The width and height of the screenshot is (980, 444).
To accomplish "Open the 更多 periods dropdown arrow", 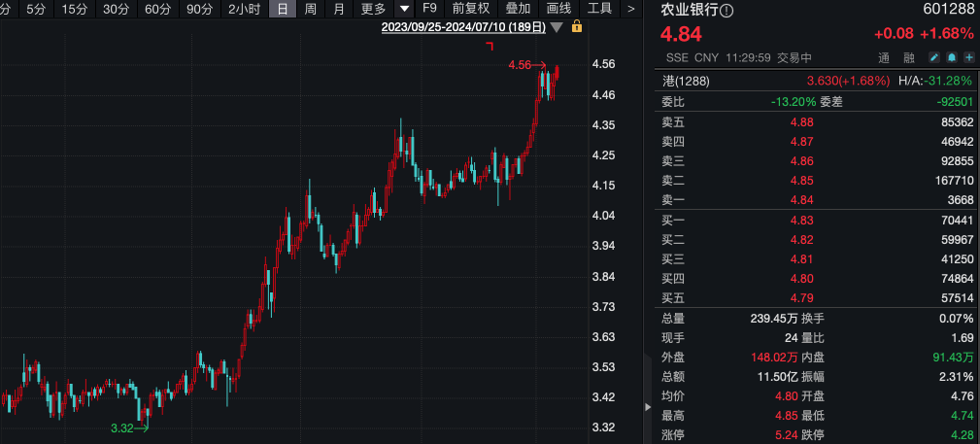I will pyautogui.click(x=405, y=9).
